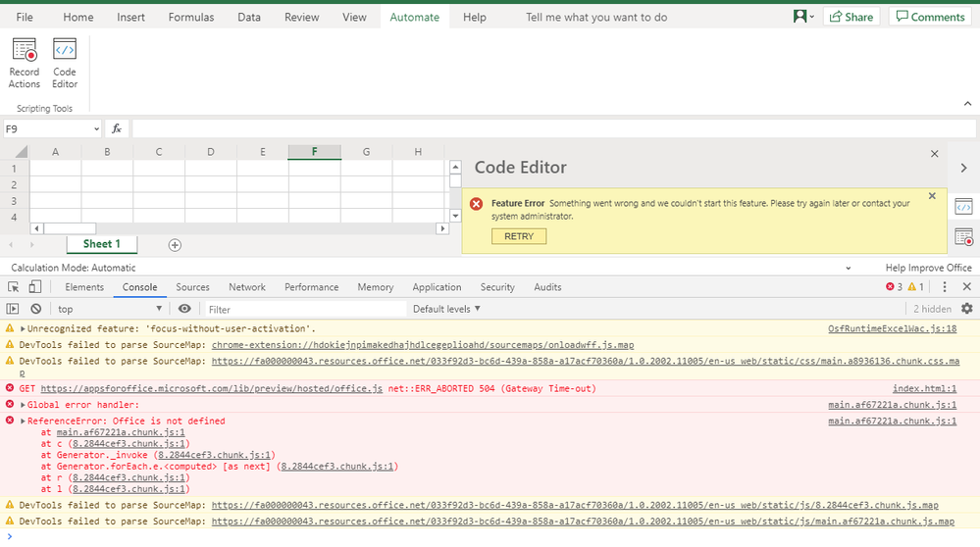The width and height of the screenshot is (980, 547).
Task: Click the code editor side rail icon
Action: [963, 207]
